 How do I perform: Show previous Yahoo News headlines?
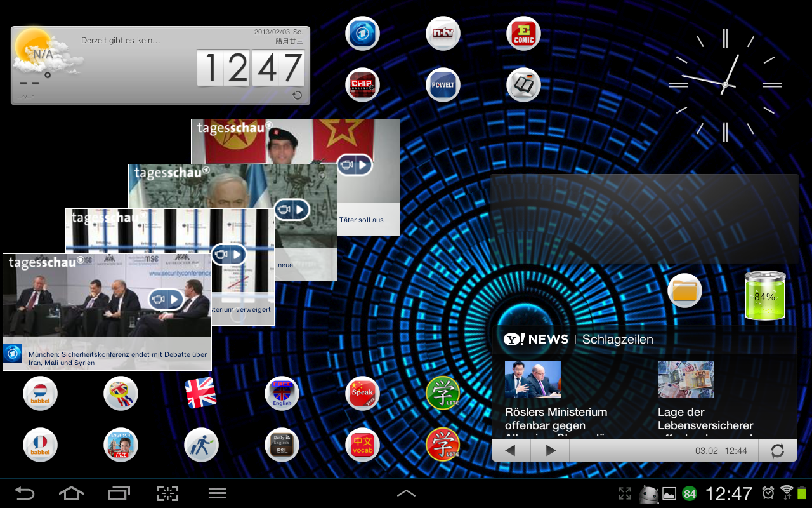pyautogui.click(x=510, y=450)
